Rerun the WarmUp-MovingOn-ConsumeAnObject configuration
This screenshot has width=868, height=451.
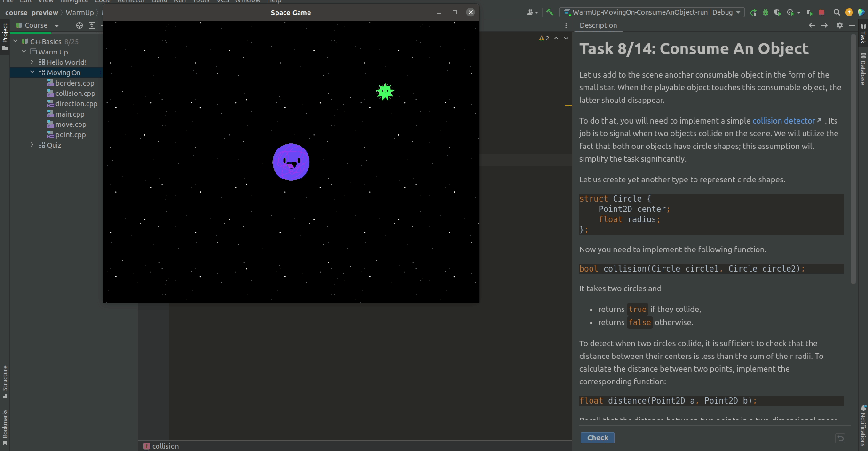[753, 13]
